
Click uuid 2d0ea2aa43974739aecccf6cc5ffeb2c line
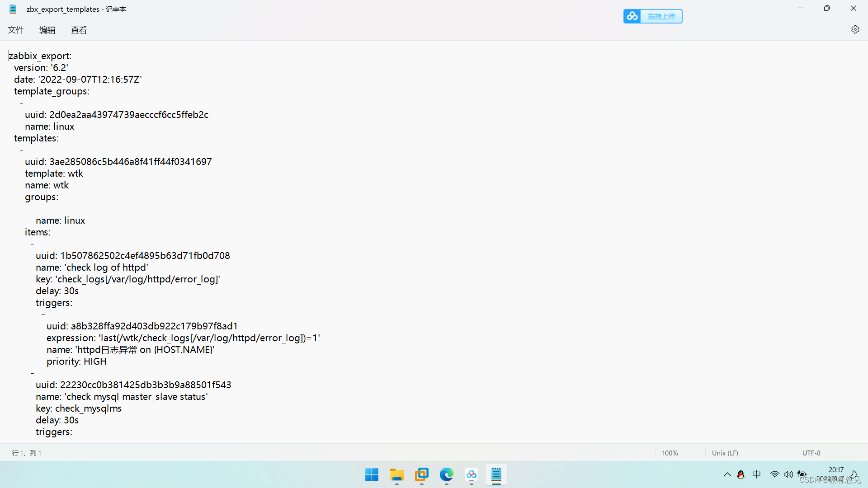coord(117,115)
